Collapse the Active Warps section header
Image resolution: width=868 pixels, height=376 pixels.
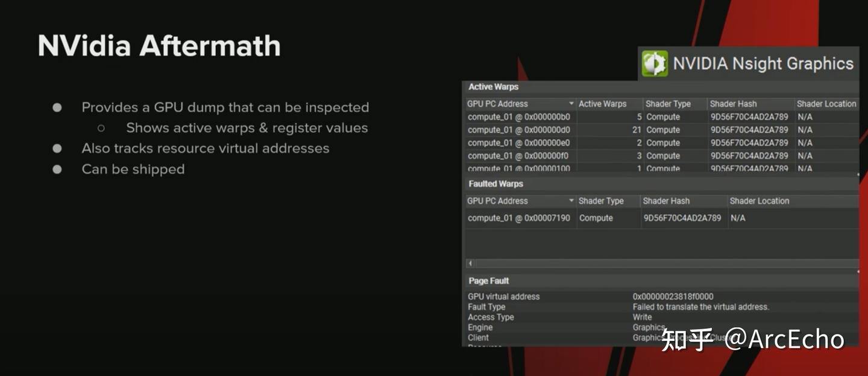[x=494, y=87]
